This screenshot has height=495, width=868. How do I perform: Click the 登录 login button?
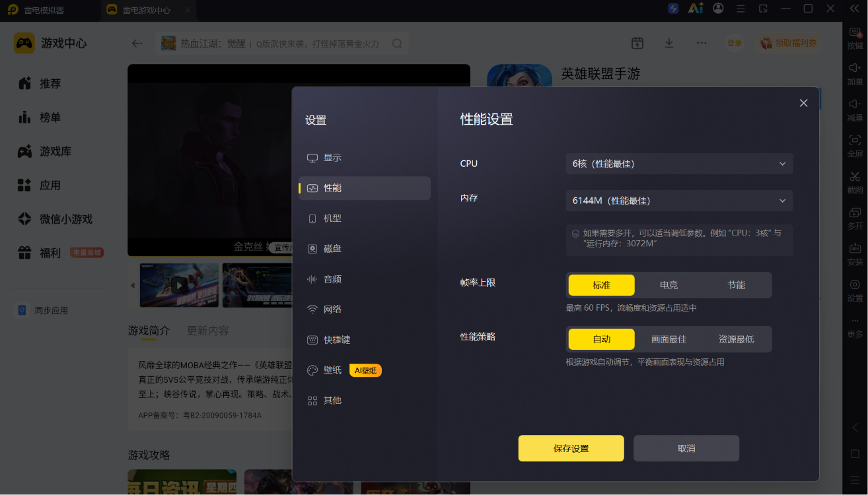[x=735, y=43]
